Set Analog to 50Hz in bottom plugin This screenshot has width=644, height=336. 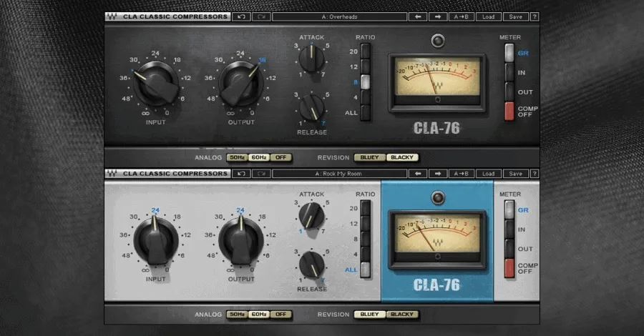(237, 315)
